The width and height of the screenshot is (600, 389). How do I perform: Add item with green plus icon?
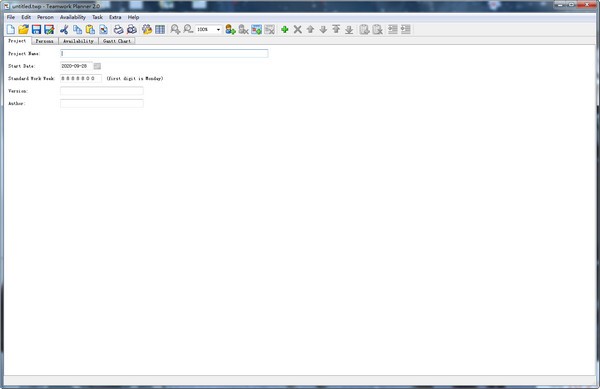284,29
